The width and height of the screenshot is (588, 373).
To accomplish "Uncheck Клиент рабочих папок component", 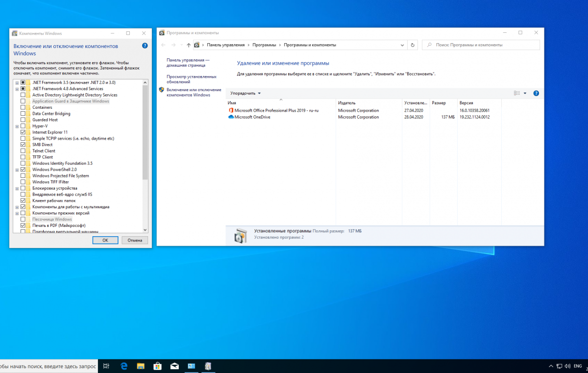I will click(x=23, y=200).
